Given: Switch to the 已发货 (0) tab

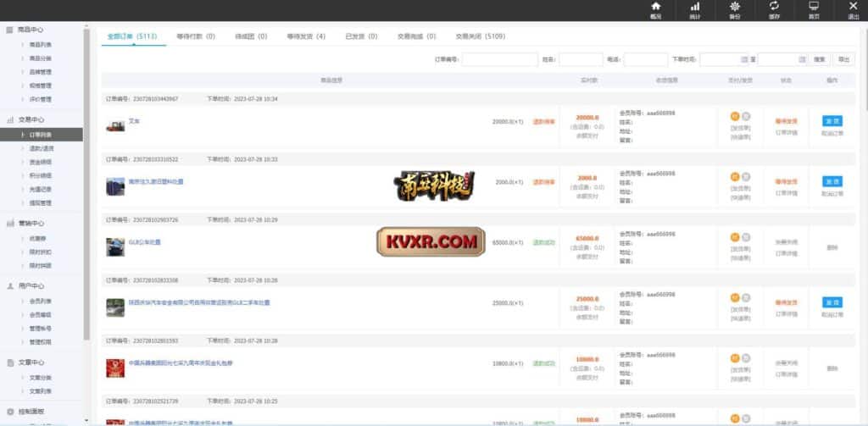Looking at the screenshot, I should point(361,36).
